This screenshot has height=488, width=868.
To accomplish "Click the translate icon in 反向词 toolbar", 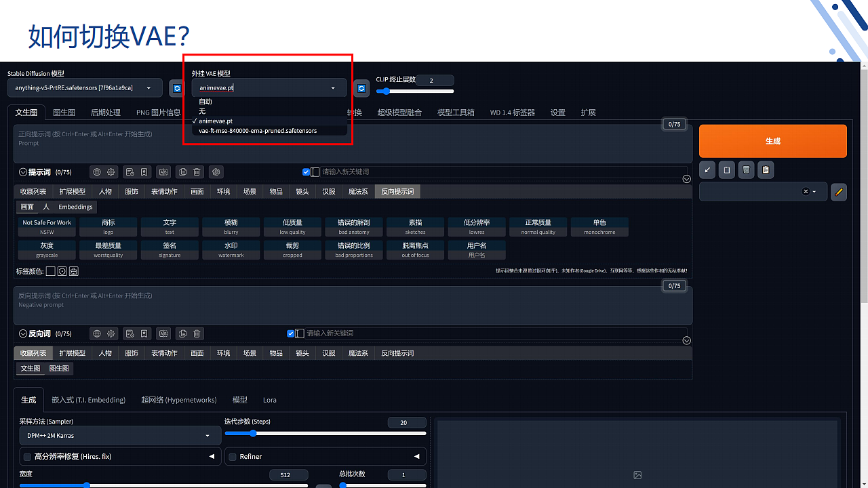I will (x=163, y=333).
